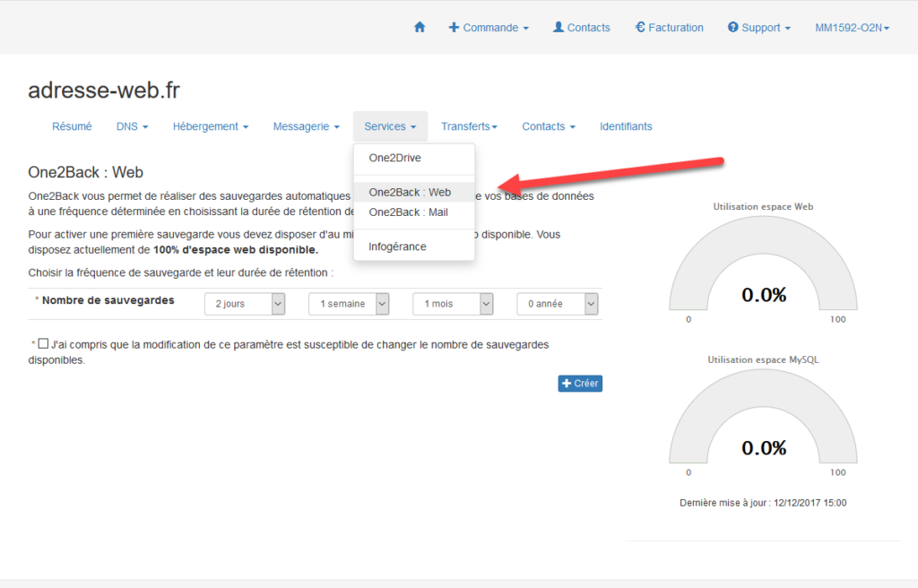Open the Support dropdown

tap(758, 28)
